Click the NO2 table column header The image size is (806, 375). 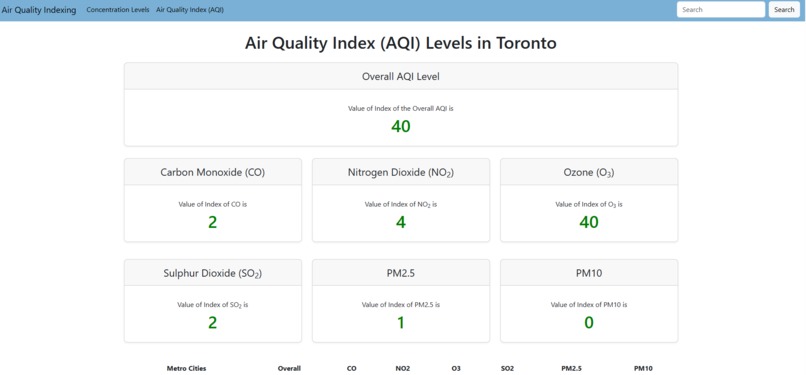tap(403, 368)
